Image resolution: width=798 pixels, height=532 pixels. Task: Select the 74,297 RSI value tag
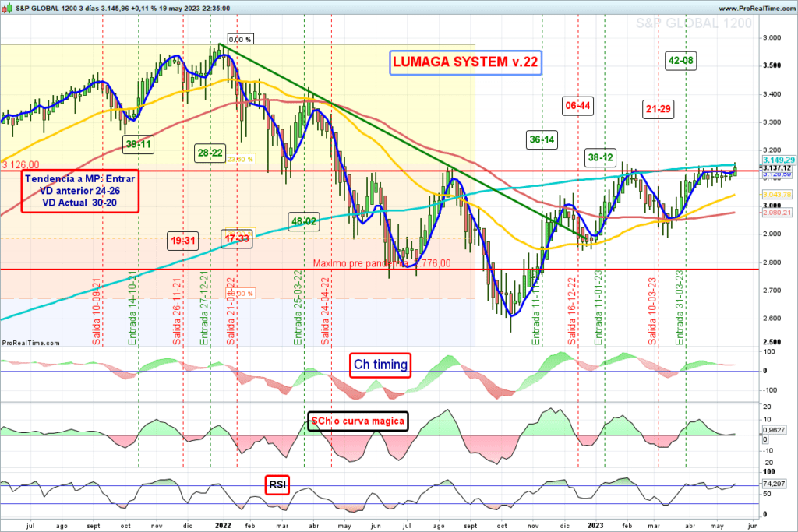[774, 484]
